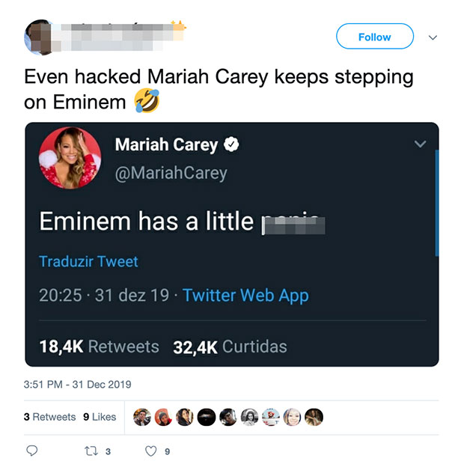
Task: Click the black fourth liker avatar
Action: 207,417
